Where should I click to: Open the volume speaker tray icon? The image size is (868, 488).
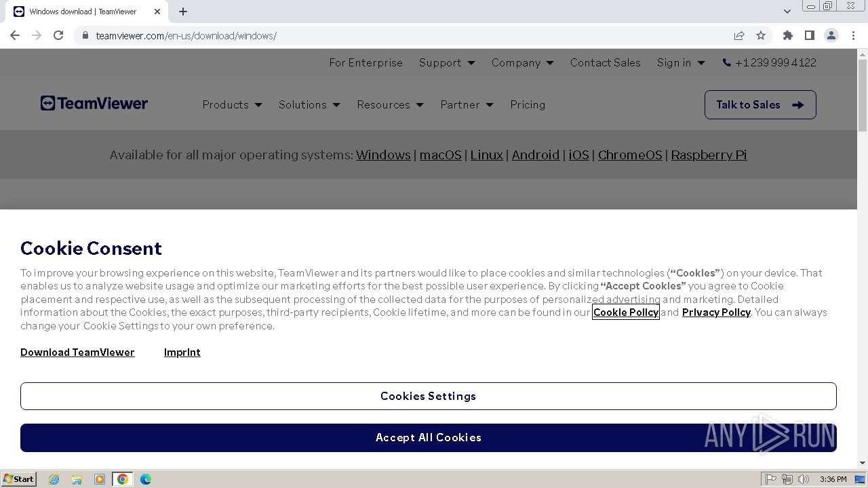(x=804, y=479)
